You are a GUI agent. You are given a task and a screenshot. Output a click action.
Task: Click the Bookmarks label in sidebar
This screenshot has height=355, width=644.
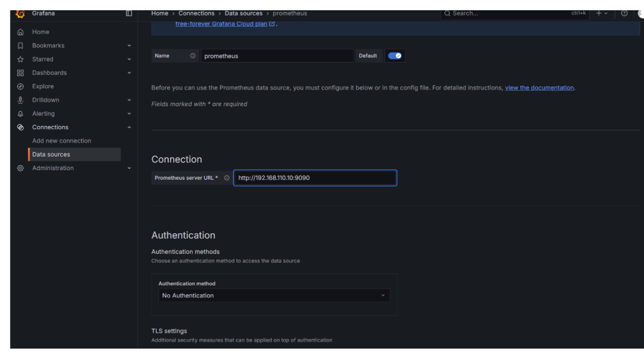coord(48,45)
